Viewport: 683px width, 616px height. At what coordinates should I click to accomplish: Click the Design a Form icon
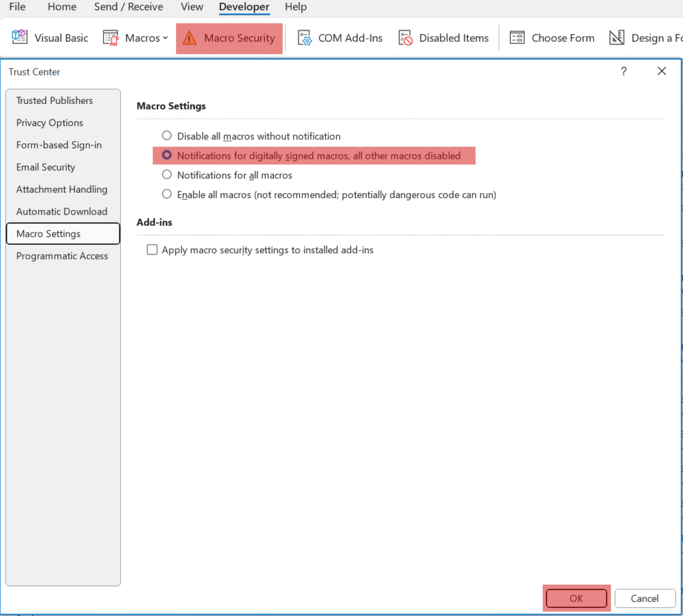click(x=617, y=38)
